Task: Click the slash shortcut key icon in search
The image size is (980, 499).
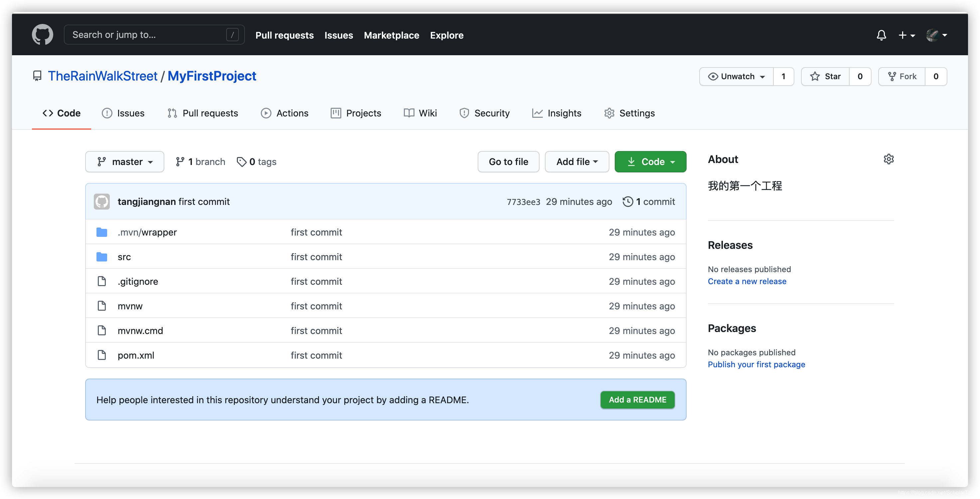Action: [232, 35]
